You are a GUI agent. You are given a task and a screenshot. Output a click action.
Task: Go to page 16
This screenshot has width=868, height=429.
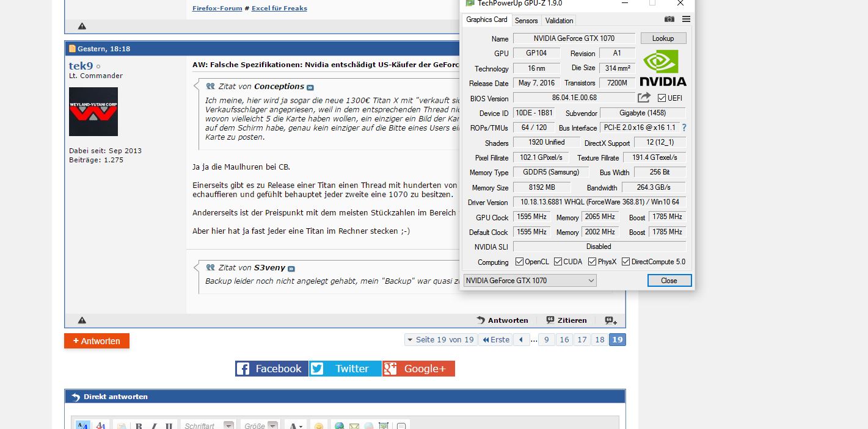pyautogui.click(x=564, y=340)
